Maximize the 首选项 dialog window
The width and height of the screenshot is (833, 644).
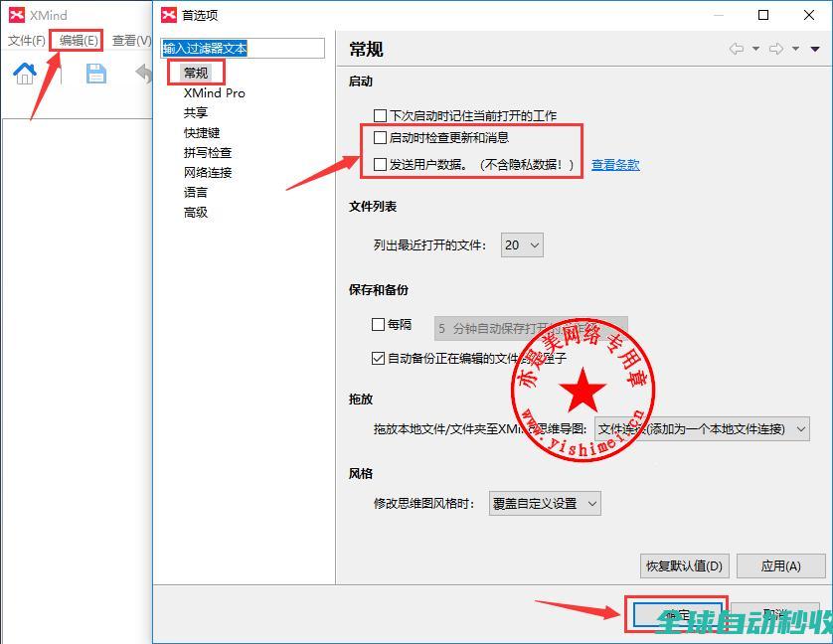tap(763, 15)
